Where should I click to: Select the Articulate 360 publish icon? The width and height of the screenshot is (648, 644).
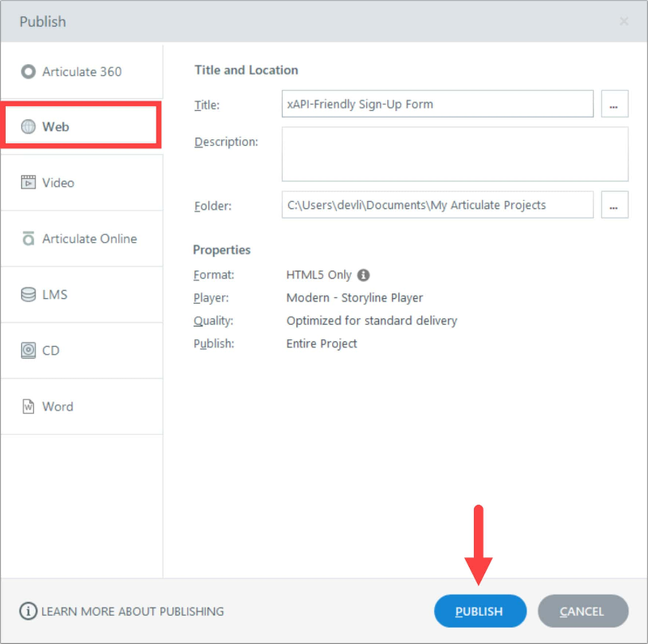pos(29,71)
